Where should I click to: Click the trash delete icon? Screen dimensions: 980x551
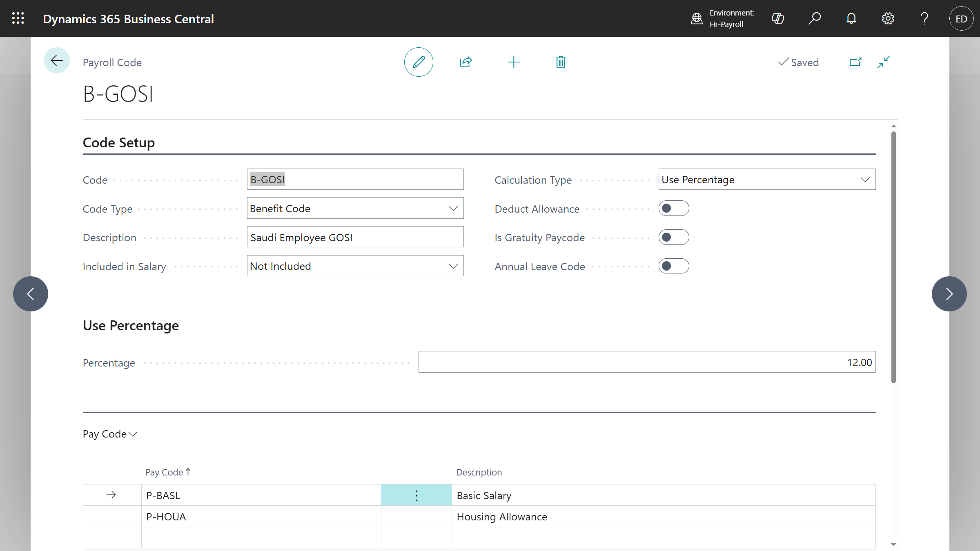point(561,62)
